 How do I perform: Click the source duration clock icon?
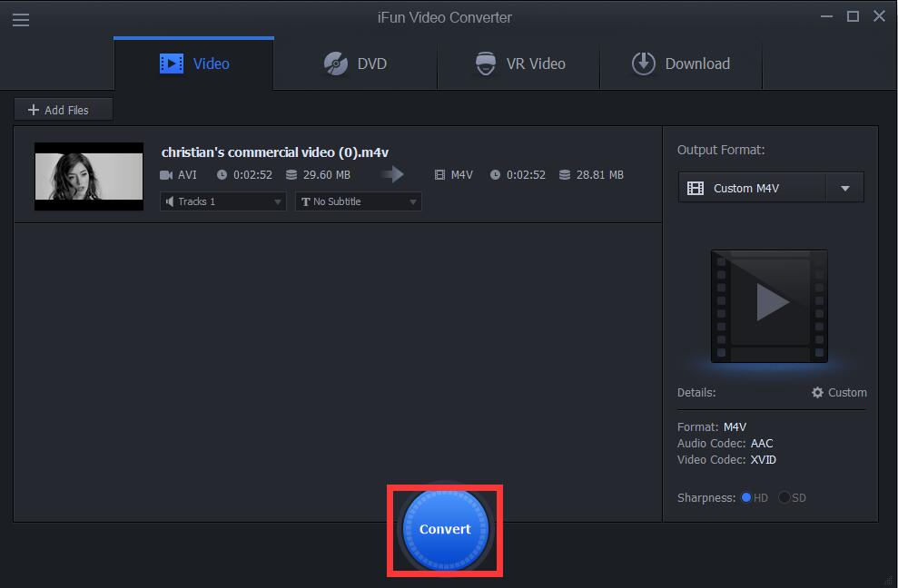pos(222,175)
